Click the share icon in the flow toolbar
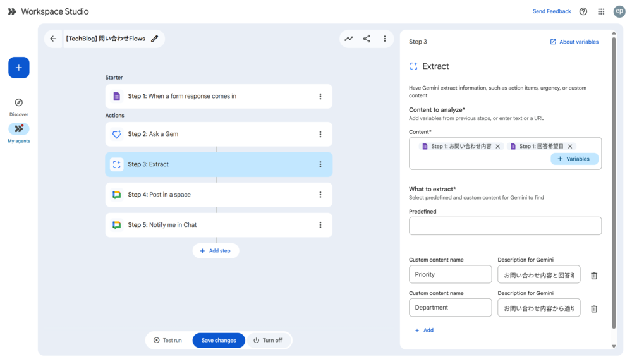Image resolution: width=632 pixels, height=364 pixels. coord(367,39)
